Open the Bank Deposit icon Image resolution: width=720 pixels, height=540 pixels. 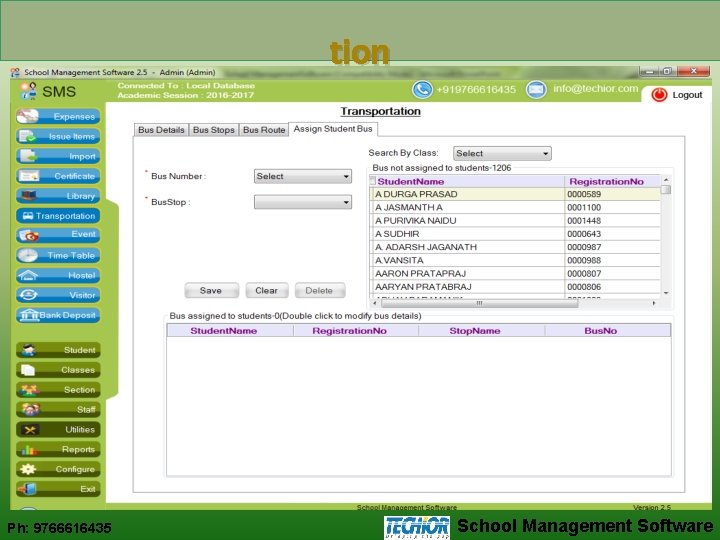point(28,315)
